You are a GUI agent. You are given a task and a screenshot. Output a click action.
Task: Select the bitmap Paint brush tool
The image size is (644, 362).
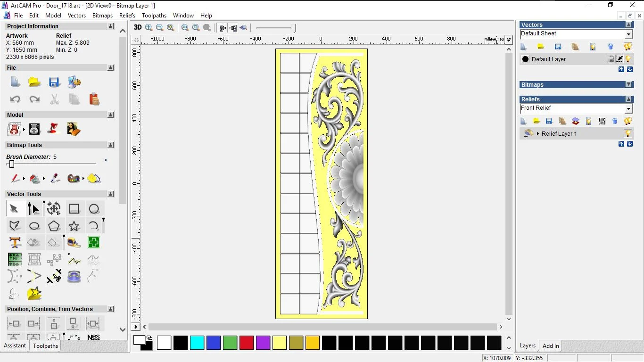tap(15, 179)
